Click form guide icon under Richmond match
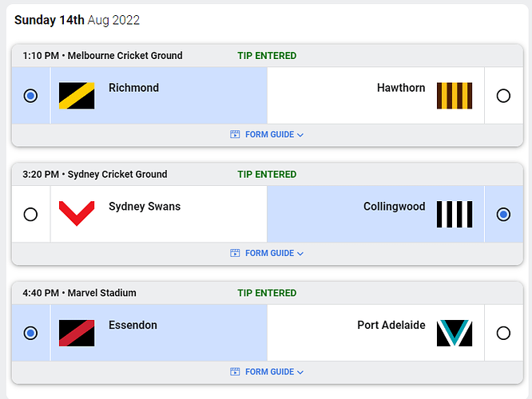The image size is (532, 399). click(235, 135)
